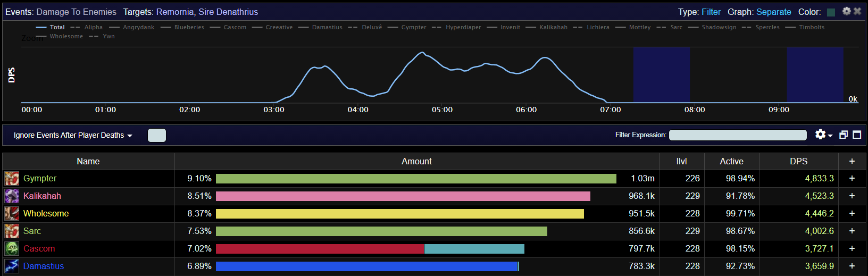This screenshot has height=276, width=868.
Task: Toggle the Blueberies series in the legend
Action: coord(182,27)
